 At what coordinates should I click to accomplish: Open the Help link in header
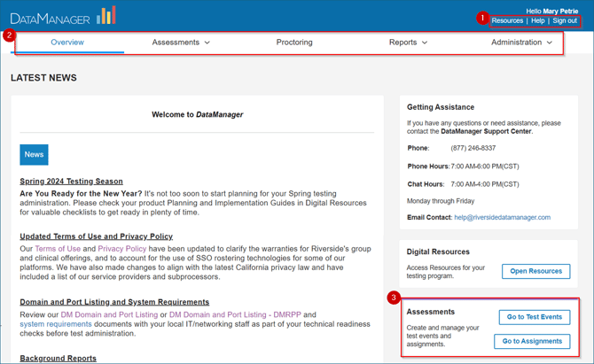click(x=537, y=20)
